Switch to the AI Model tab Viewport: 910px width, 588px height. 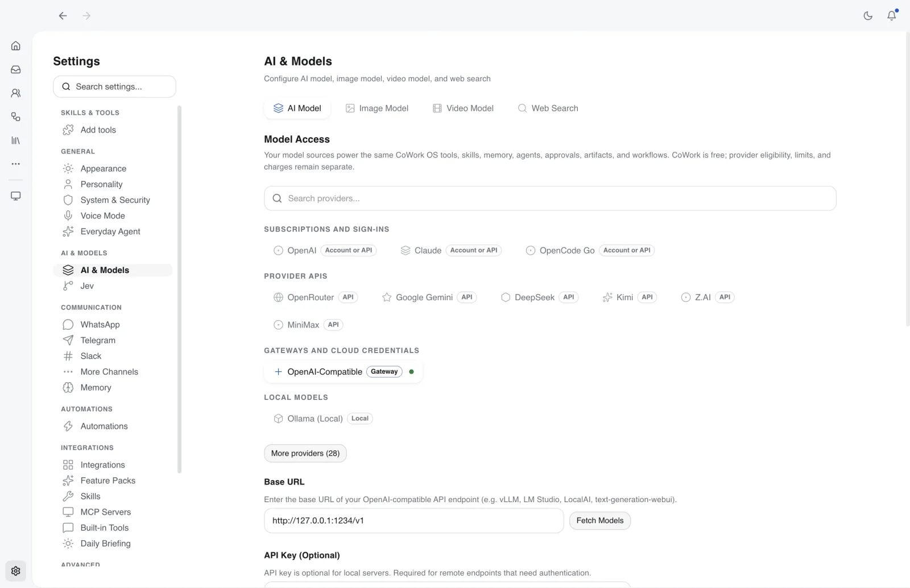[x=297, y=108]
